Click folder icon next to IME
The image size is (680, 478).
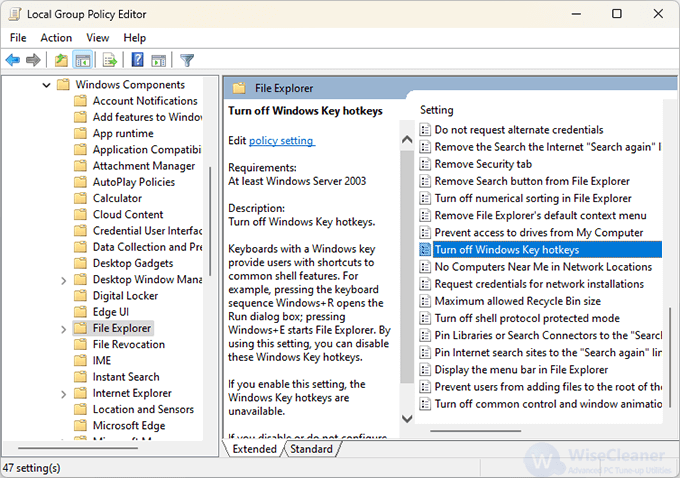(80, 360)
